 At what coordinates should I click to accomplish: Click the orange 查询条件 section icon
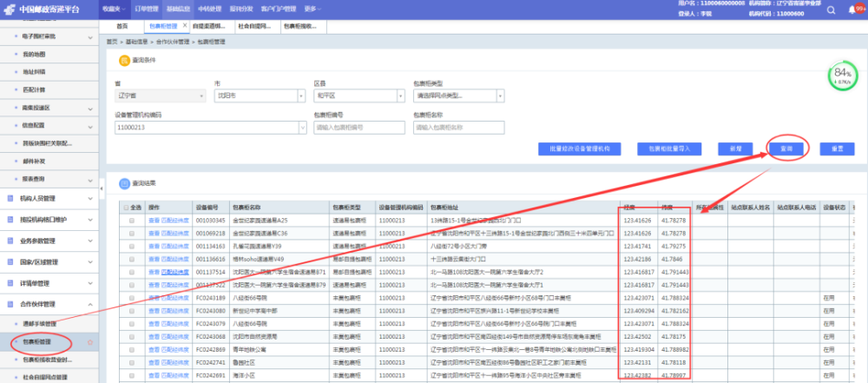click(x=124, y=60)
